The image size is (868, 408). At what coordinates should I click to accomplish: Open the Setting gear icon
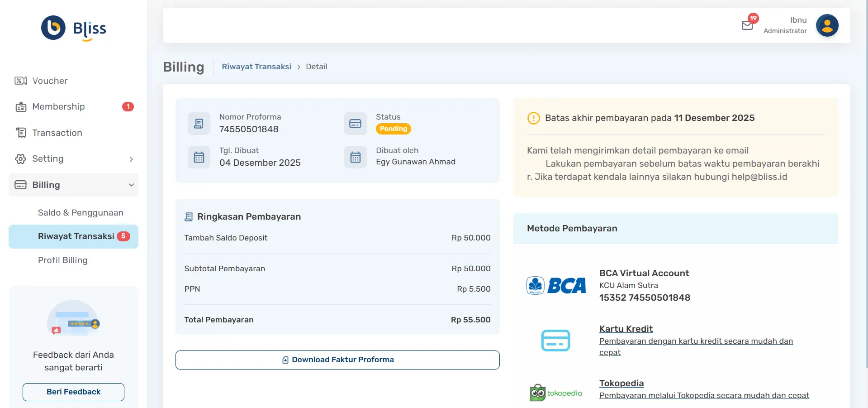[x=20, y=159]
